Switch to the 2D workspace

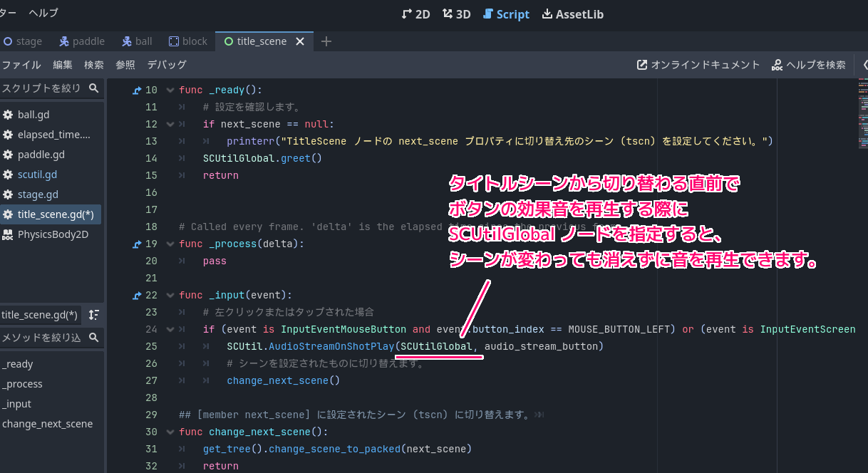point(416,14)
